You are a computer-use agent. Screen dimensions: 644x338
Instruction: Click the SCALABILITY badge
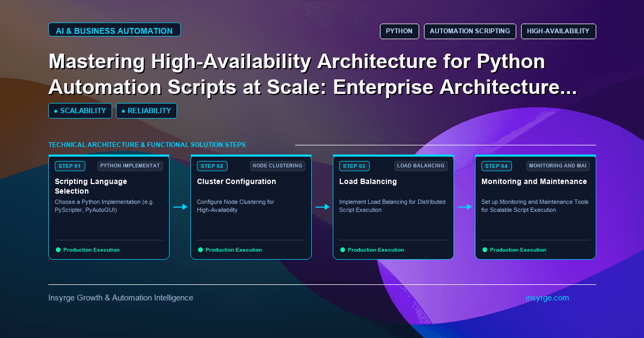pyautogui.click(x=80, y=111)
